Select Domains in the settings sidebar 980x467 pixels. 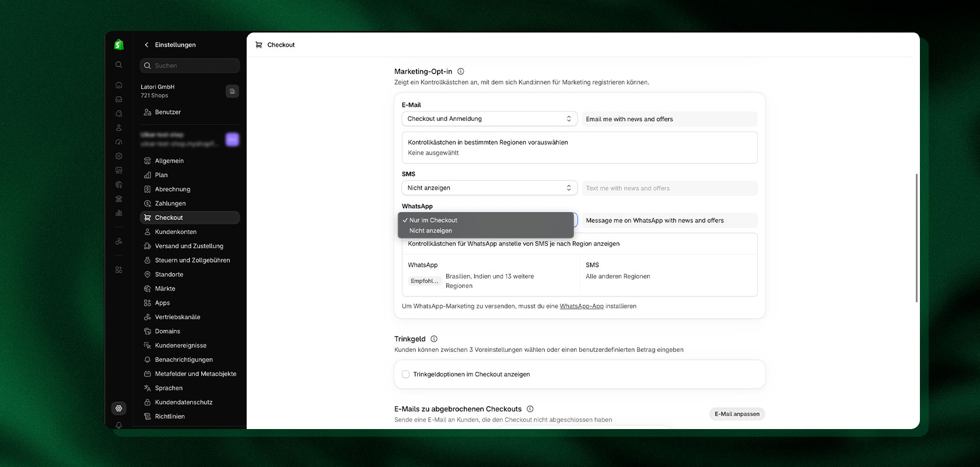(x=190, y=331)
